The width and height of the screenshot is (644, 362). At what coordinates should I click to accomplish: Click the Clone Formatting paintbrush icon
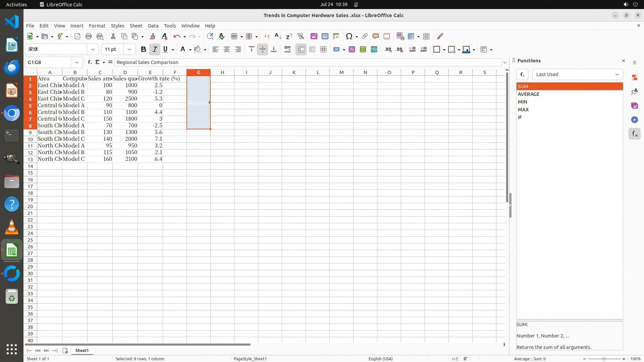point(153,36)
